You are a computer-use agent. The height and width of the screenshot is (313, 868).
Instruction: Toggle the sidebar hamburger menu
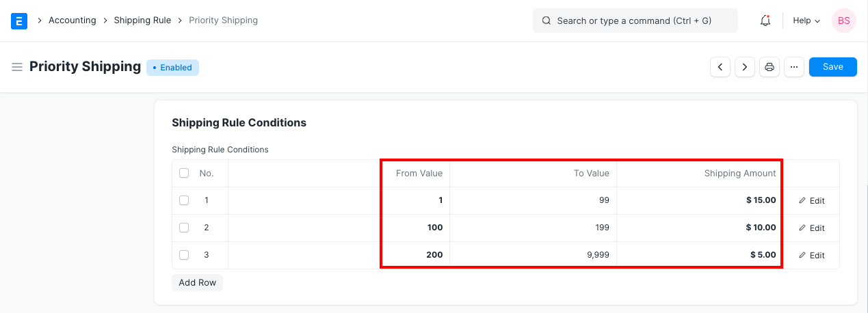(17, 67)
